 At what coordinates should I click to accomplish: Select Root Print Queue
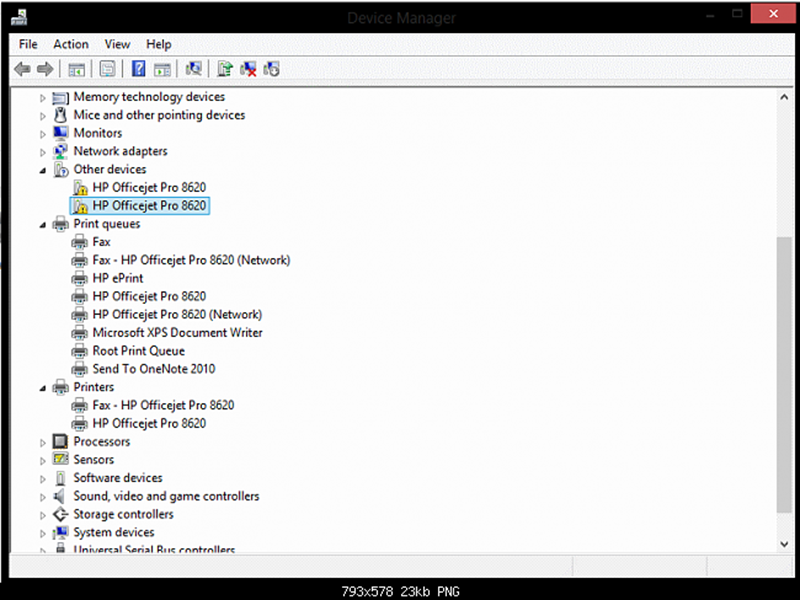(x=139, y=351)
